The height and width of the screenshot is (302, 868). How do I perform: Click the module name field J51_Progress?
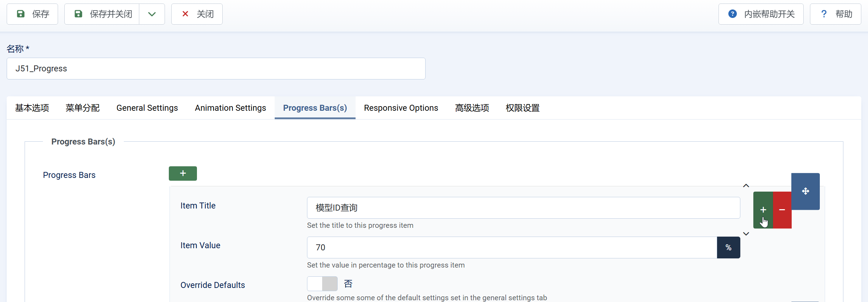click(216, 69)
